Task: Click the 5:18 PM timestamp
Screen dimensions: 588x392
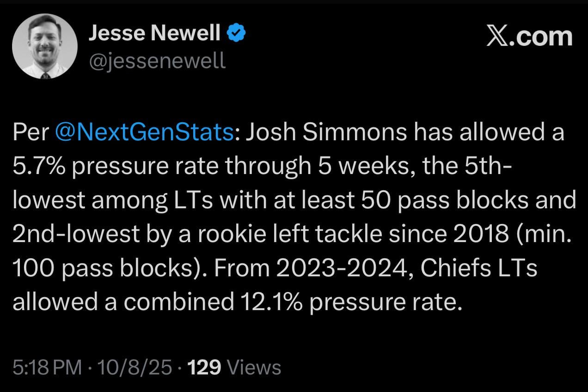Action: pos(47,367)
